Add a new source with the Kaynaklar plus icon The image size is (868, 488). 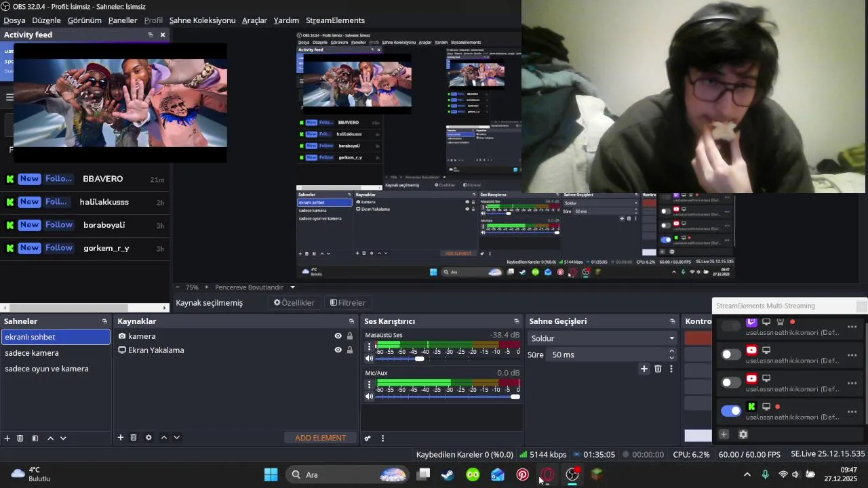coord(121,438)
